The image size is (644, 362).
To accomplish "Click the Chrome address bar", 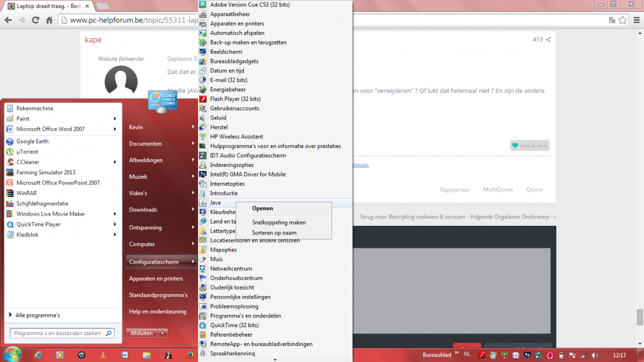I will 342,20.
